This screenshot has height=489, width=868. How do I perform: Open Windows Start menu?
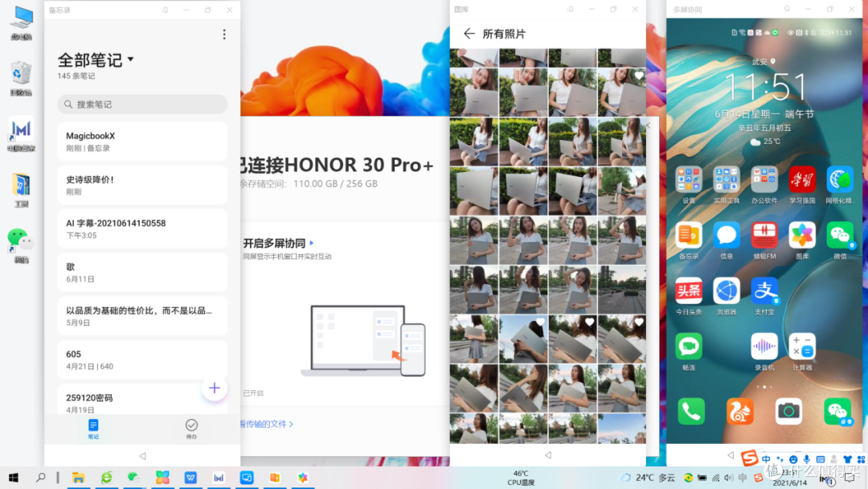pyautogui.click(x=14, y=478)
